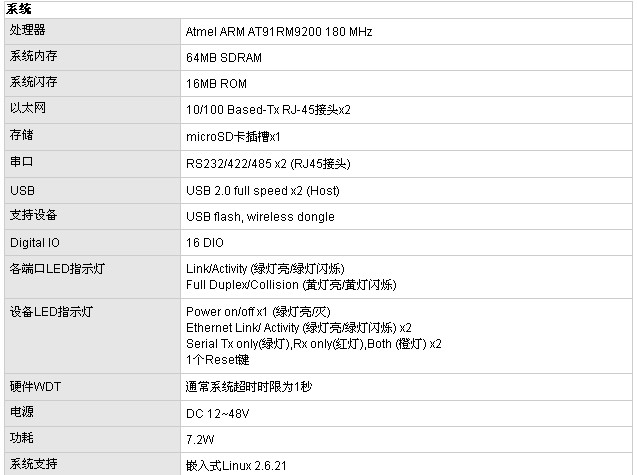Click the DC 12~48V value cell
The image size is (637, 475).
click(217, 413)
